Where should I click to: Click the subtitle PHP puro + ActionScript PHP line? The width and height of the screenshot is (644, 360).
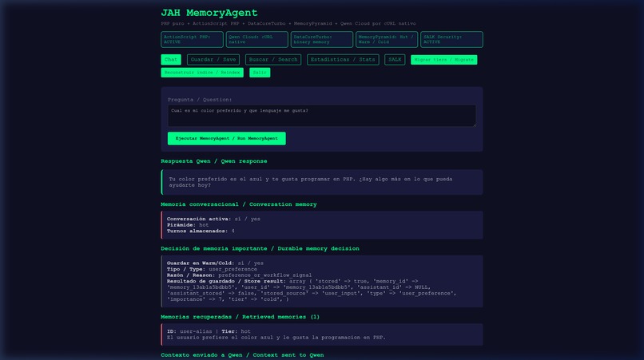point(288,23)
